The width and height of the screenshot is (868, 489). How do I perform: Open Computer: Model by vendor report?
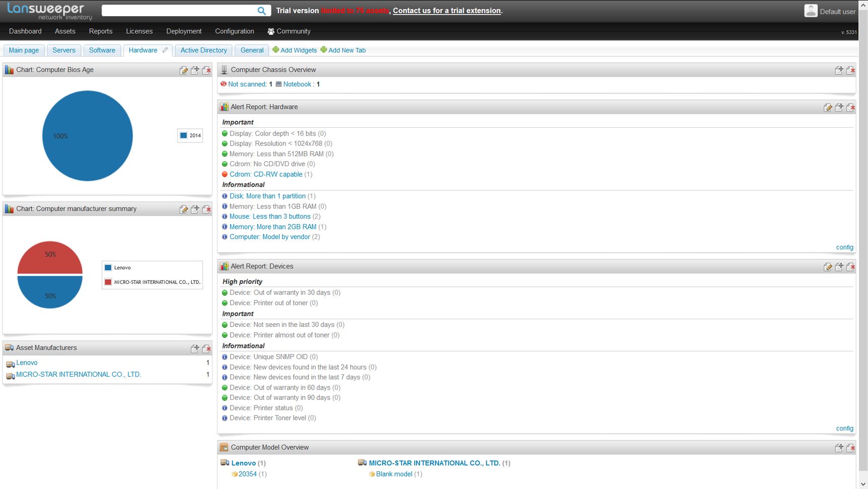[x=270, y=237]
